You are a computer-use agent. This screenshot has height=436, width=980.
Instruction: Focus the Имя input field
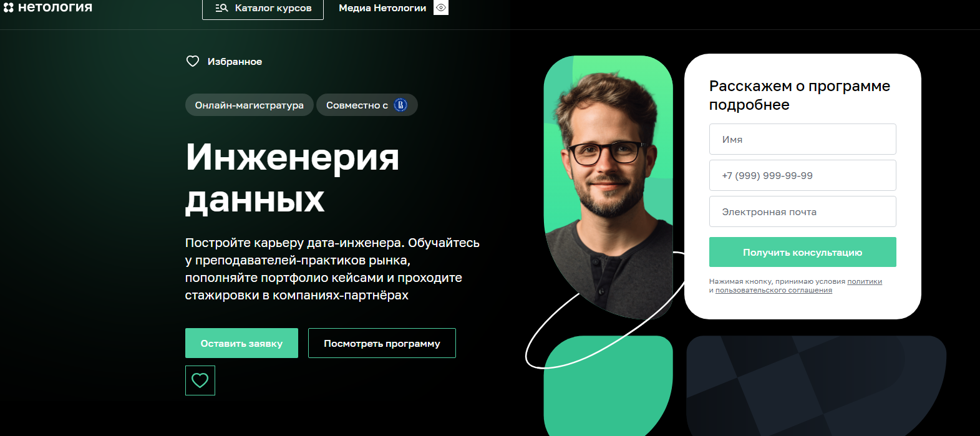tap(802, 139)
